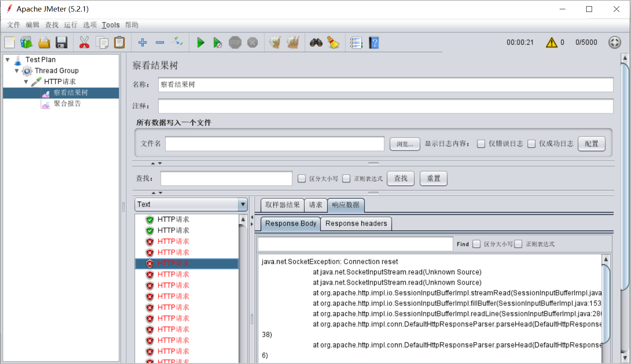
Task: Collapse the Thread Group tree node
Action: click(17, 71)
